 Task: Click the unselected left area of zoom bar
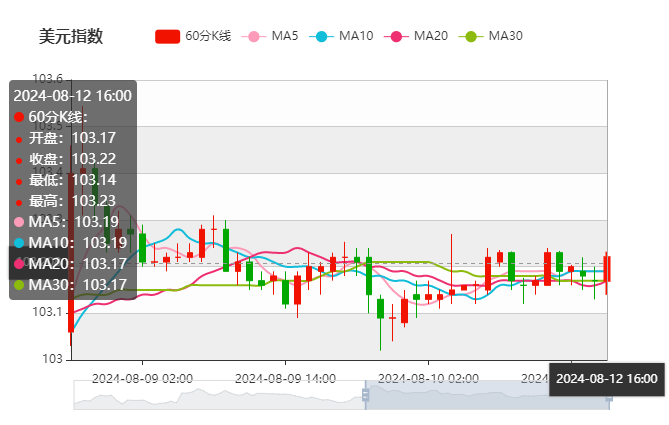click(x=219, y=395)
